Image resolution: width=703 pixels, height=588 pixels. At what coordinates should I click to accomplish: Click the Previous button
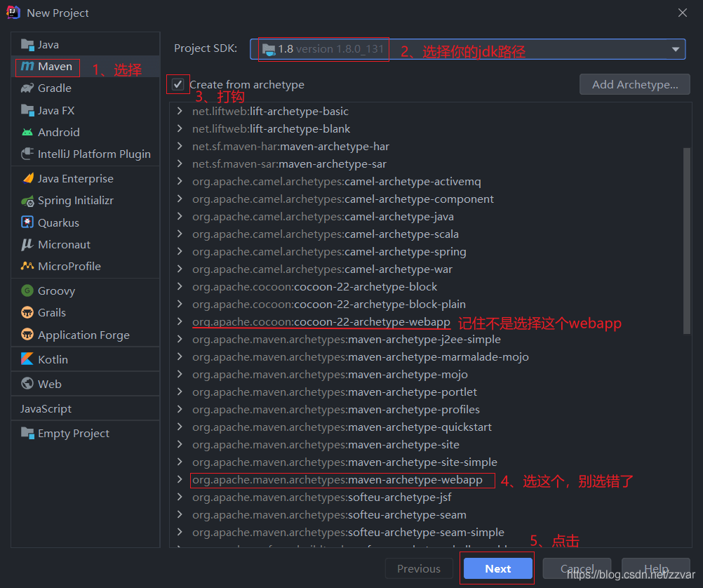click(x=419, y=568)
